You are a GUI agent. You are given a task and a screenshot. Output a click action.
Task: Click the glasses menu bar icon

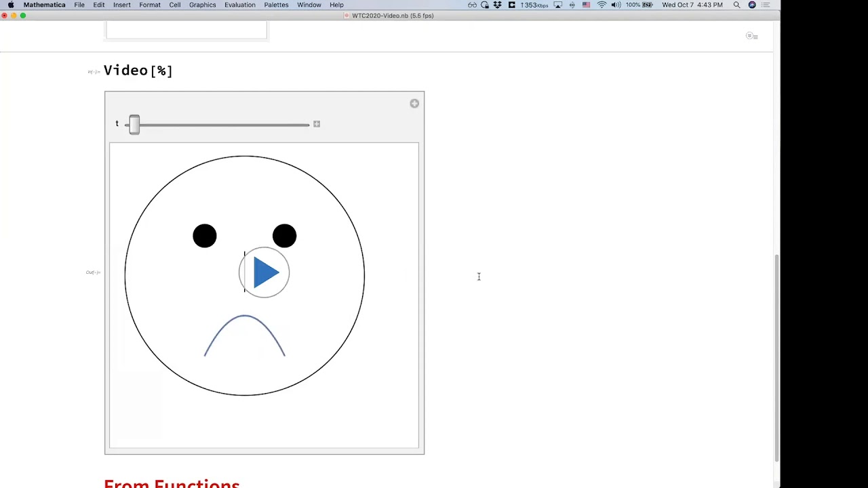[x=472, y=5]
